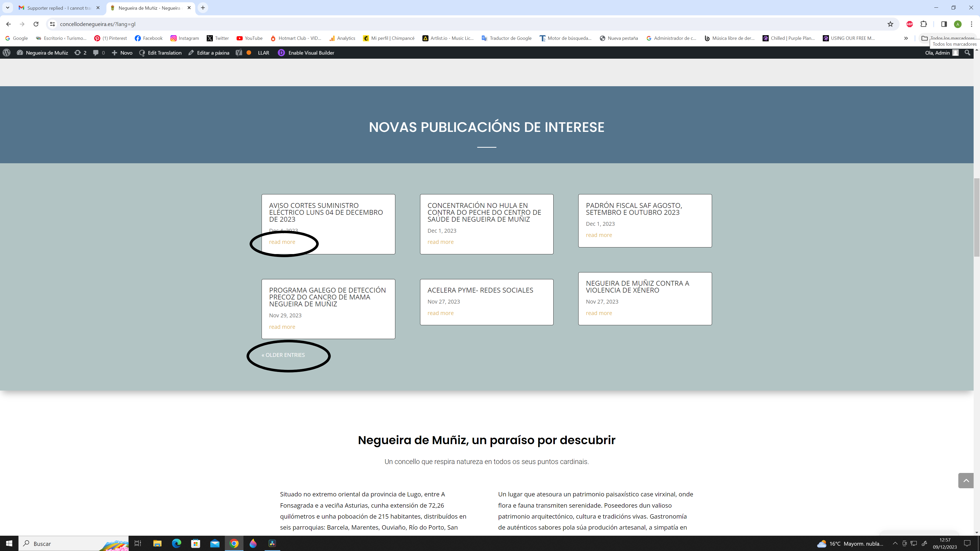Viewport: 980px width, 551px height.
Task: Bookmark this page with the star icon
Action: (890, 24)
